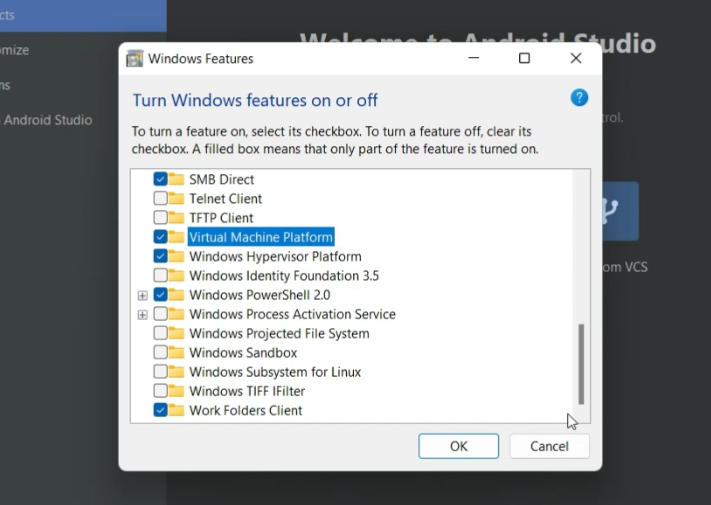The width and height of the screenshot is (711, 505).
Task: Select Windows Subsystem for Linux label
Action: coord(275,372)
